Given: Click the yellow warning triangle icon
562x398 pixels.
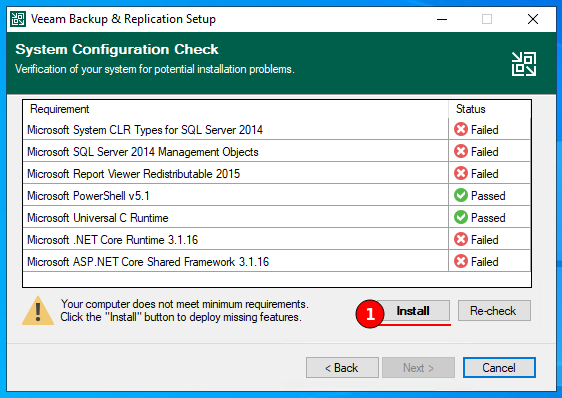Looking at the screenshot, I should 38,311.
